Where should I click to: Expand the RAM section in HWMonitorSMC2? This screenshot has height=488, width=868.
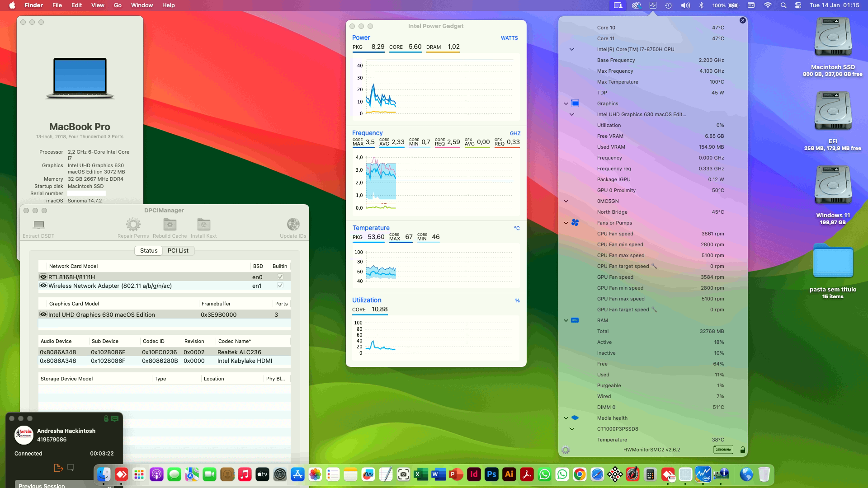pyautogui.click(x=566, y=320)
